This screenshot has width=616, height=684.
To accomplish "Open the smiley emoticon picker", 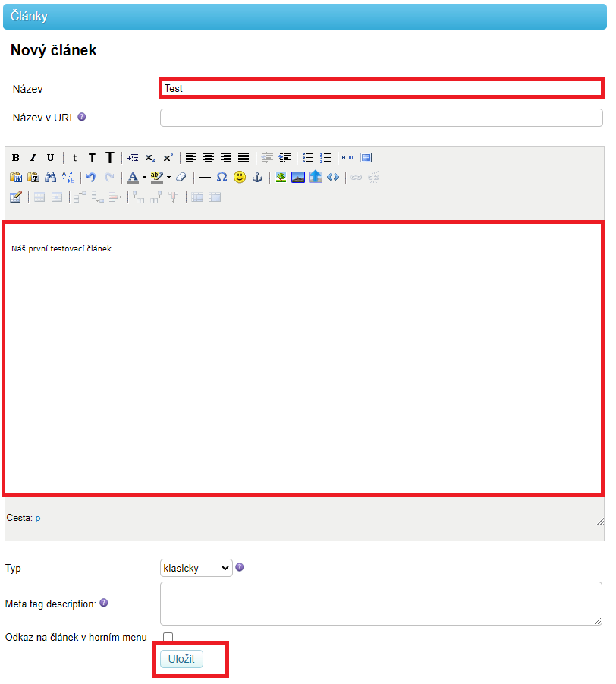I will (240, 178).
